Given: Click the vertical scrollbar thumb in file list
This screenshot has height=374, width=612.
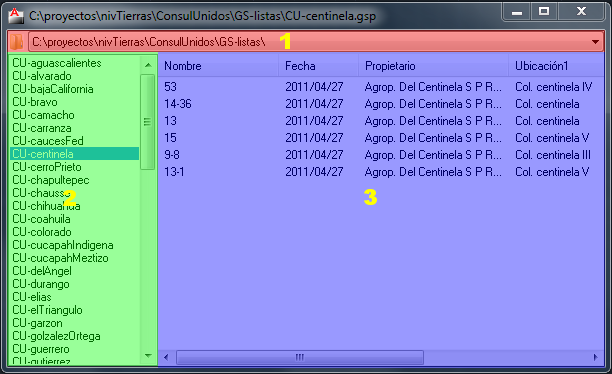Looking at the screenshot, I should pyautogui.click(x=147, y=122).
